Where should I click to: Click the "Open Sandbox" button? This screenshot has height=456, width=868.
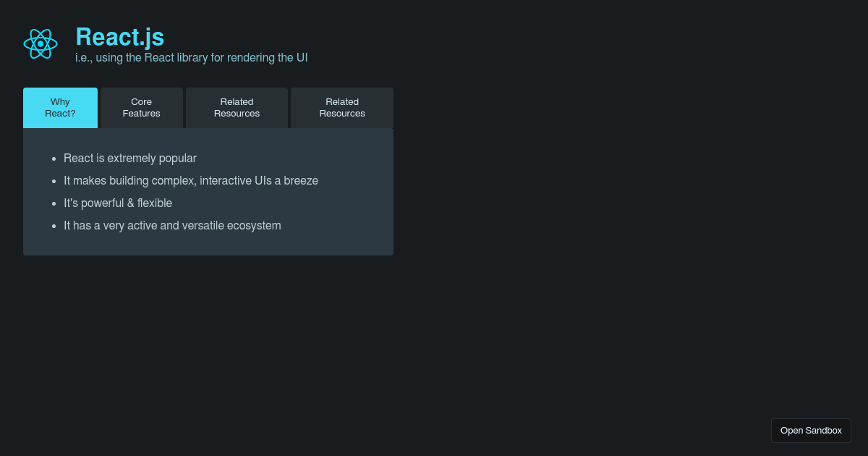tap(811, 431)
